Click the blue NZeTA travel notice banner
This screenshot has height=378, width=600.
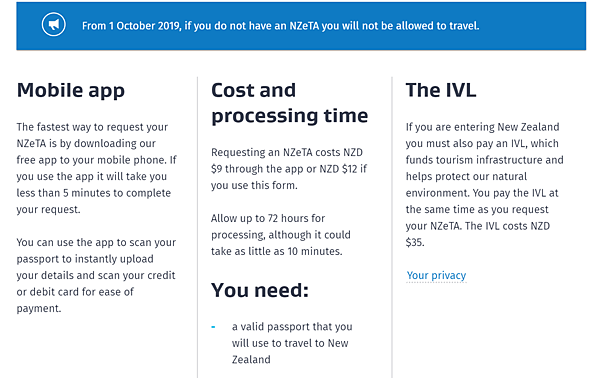[301, 26]
